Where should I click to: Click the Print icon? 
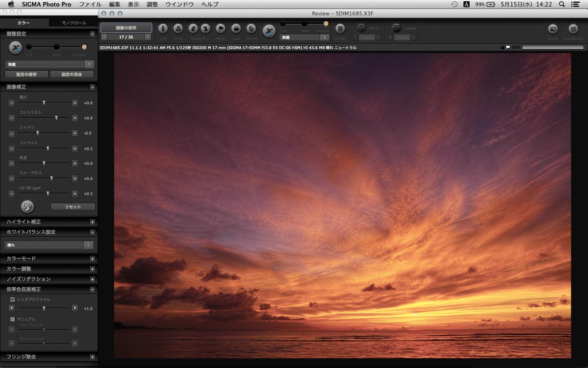[x=178, y=29]
